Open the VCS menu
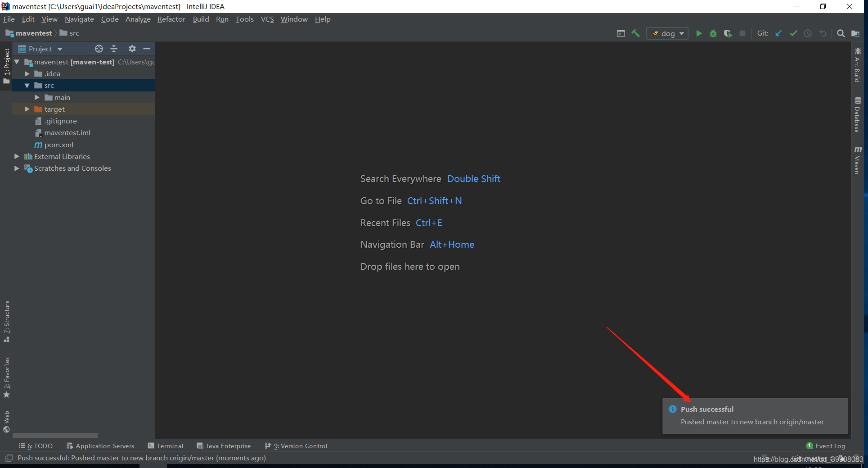Viewport: 868px width, 468px height. [267, 19]
